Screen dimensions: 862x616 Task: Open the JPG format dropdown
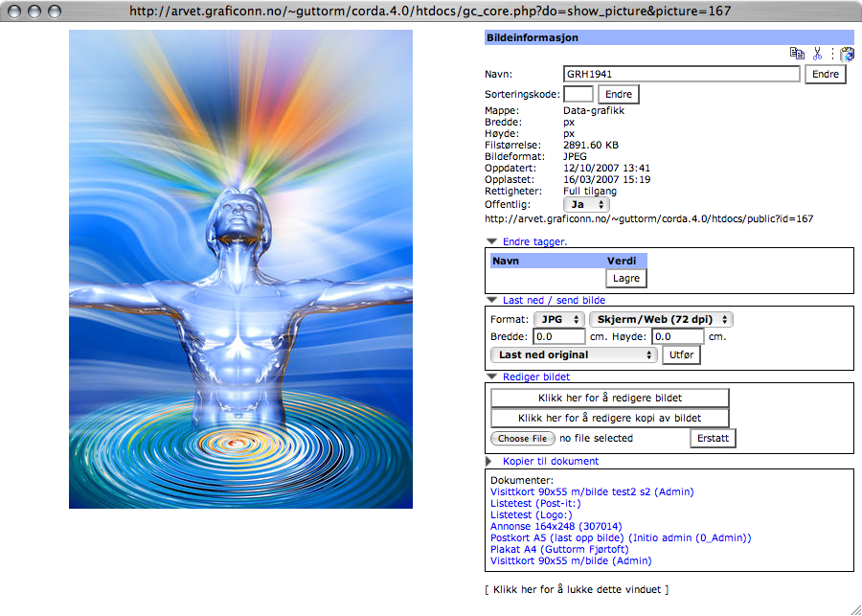click(x=558, y=319)
